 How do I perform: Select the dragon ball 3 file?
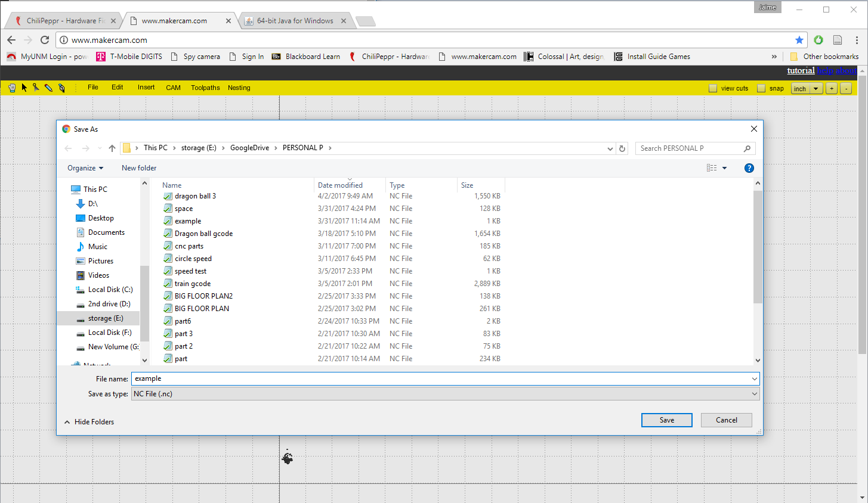click(x=195, y=196)
